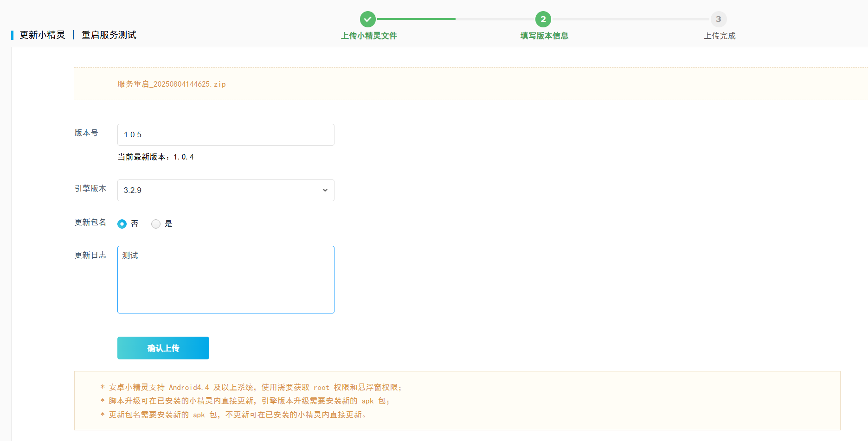The image size is (868, 441).
Task: Click the 重启服务测试 heading
Action: point(109,35)
